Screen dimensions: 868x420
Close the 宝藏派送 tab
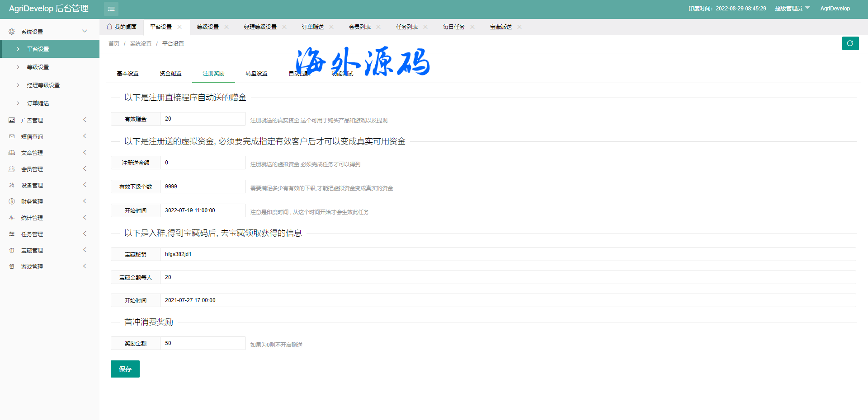point(519,27)
